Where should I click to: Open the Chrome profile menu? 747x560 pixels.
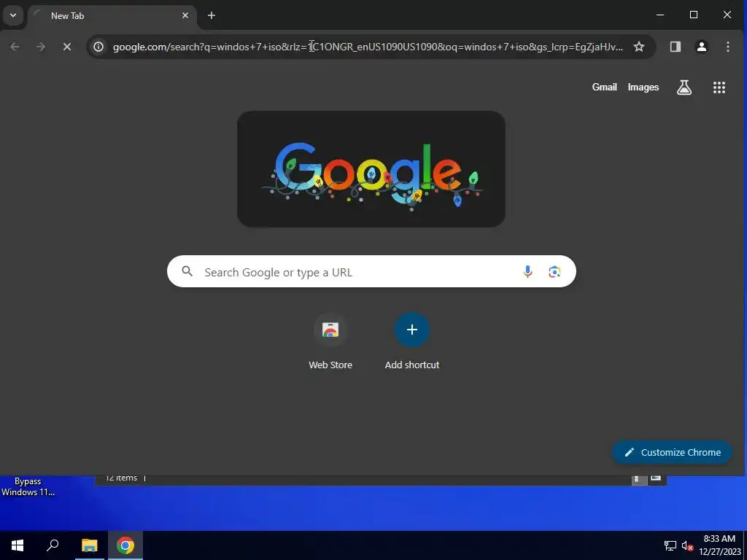(x=701, y=47)
